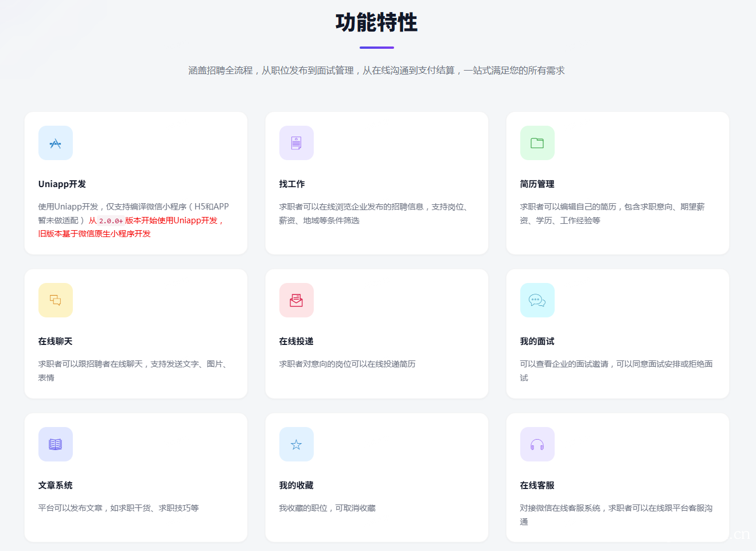Click the 文章系统 card title
The image size is (756, 551).
tap(56, 486)
